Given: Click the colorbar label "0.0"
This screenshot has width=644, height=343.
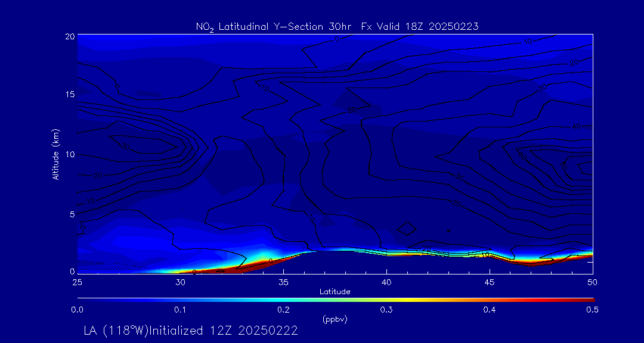Looking at the screenshot, I should 77,310.
